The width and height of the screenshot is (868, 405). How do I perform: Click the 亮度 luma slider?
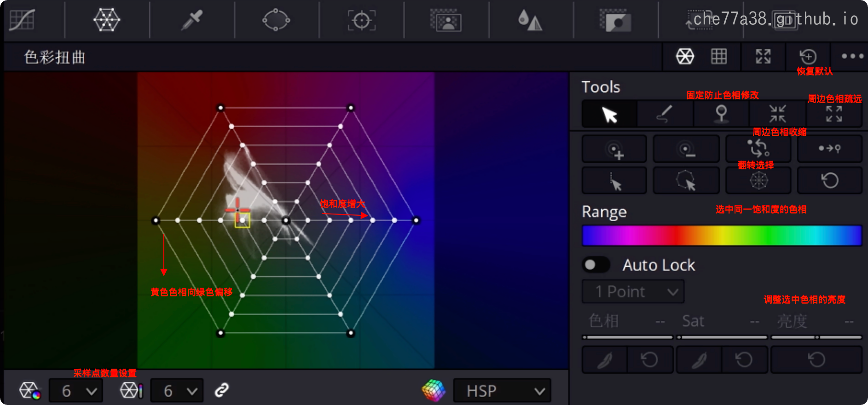pos(816,337)
